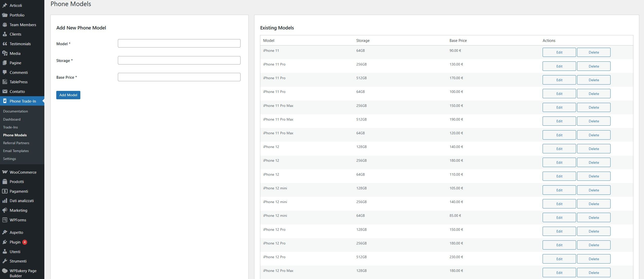Focus the Model text field
The width and height of the screenshot is (644, 279).
coord(179,43)
